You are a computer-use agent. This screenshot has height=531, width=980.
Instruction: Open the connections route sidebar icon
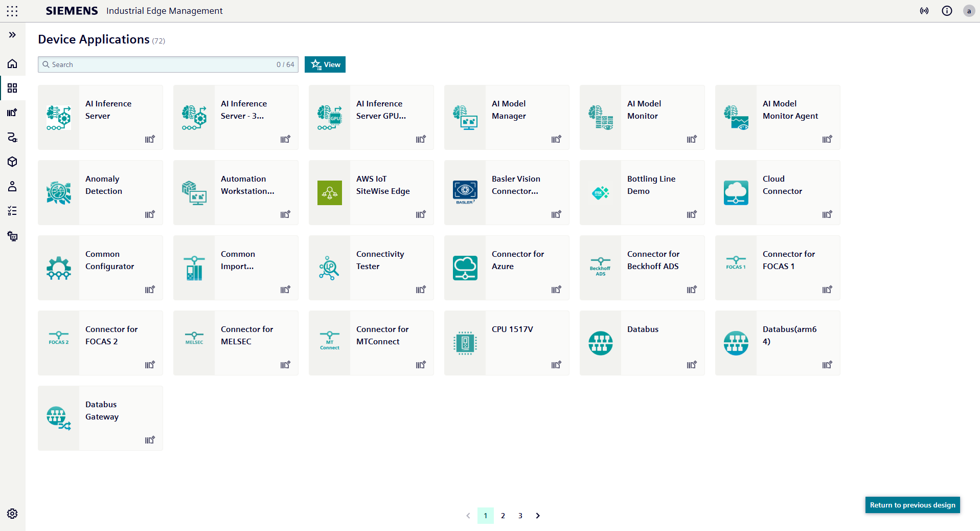click(x=12, y=137)
